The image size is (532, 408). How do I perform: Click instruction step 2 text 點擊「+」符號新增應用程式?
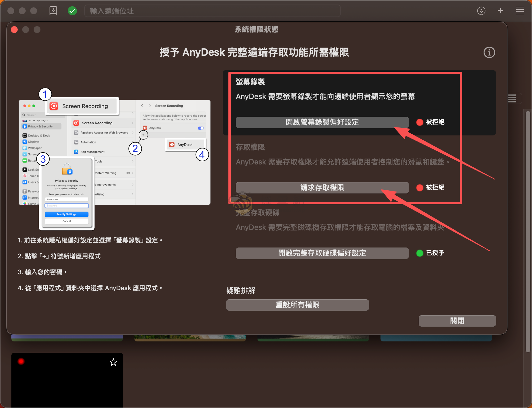59,256
